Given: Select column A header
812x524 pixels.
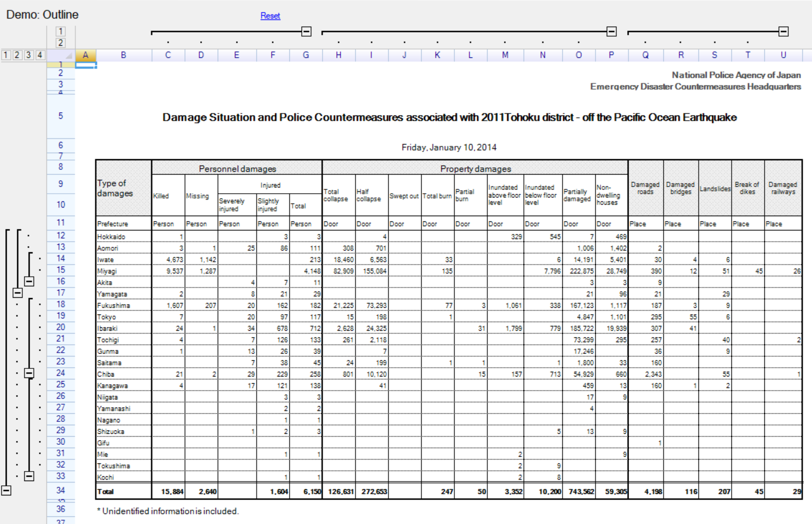Looking at the screenshot, I should click(85, 55).
